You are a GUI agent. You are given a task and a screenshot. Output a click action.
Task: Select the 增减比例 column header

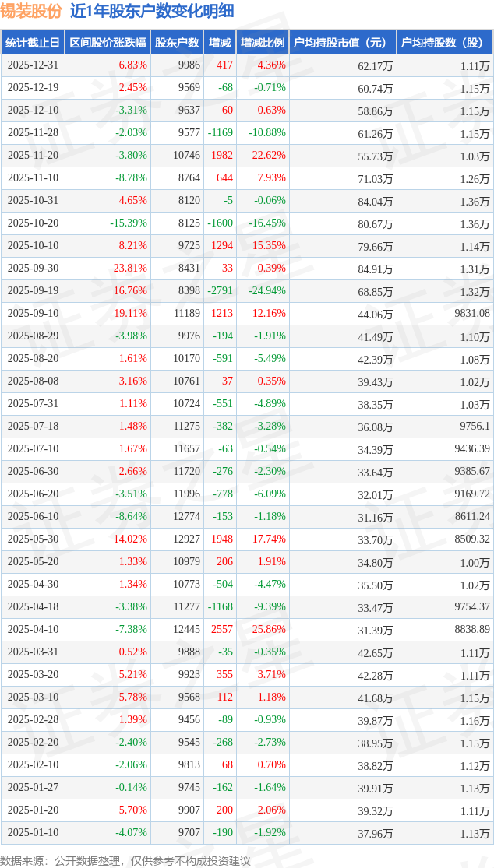(x=263, y=43)
